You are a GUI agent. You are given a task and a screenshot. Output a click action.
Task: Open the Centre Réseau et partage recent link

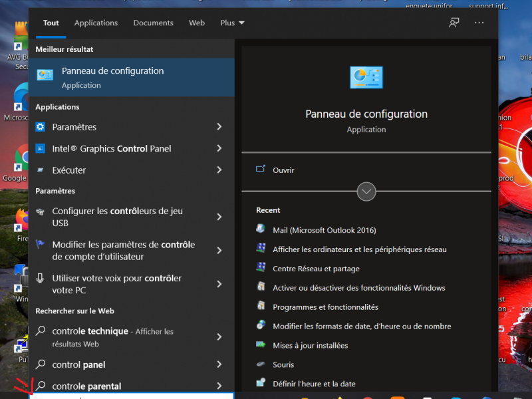(317, 269)
